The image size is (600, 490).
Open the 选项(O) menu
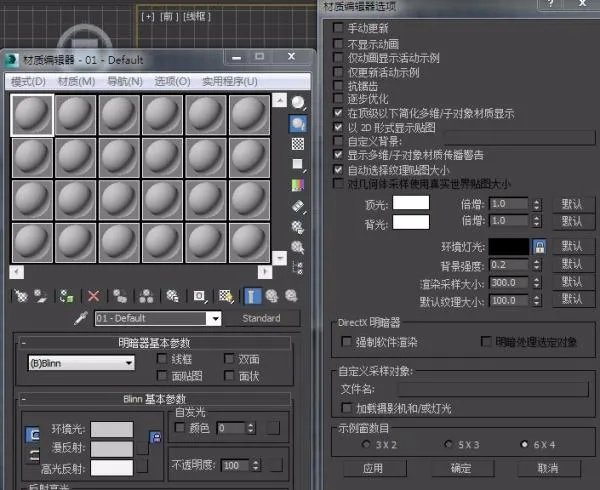pos(173,81)
